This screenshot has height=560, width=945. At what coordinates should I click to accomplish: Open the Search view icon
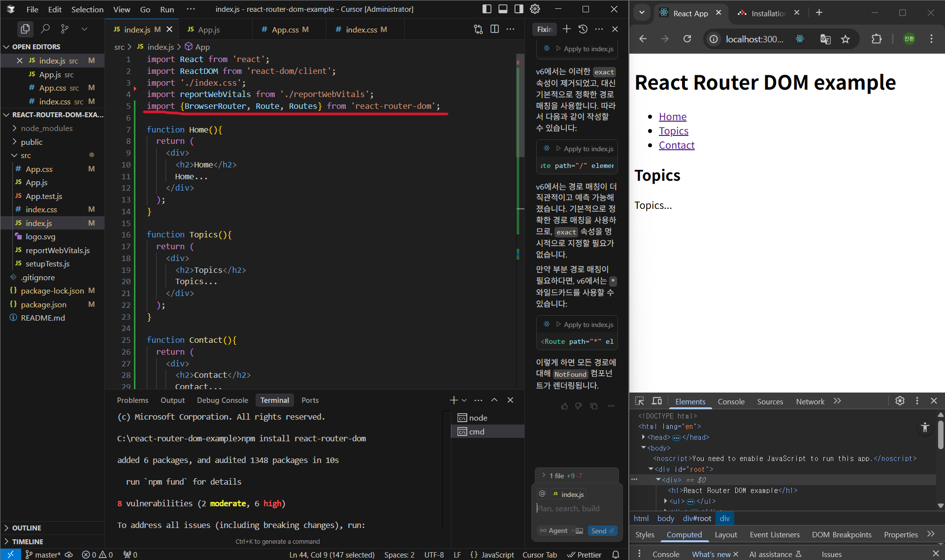click(45, 29)
